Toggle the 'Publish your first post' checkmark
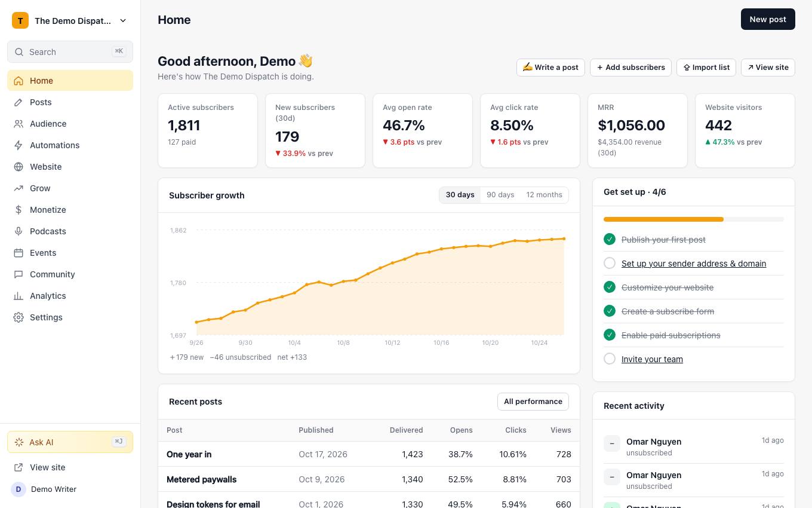The image size is (812, 508). coord(610,239)
